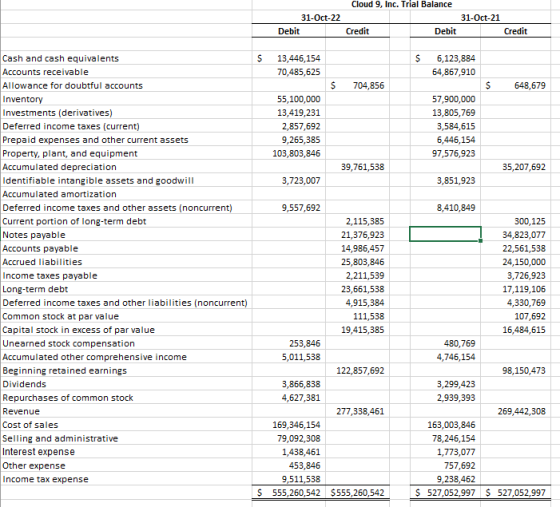Image resolution: width=560 pixels, height=507 pixels.
Task: Click 'Accumulated other comprehensive income' label
Action: pos(94,357)
